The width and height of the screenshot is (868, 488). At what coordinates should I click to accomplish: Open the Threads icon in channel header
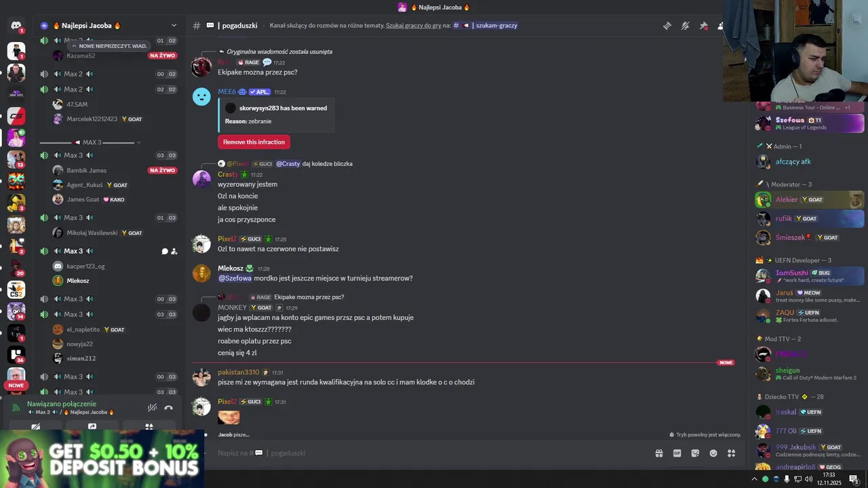(x=667, y=26)
